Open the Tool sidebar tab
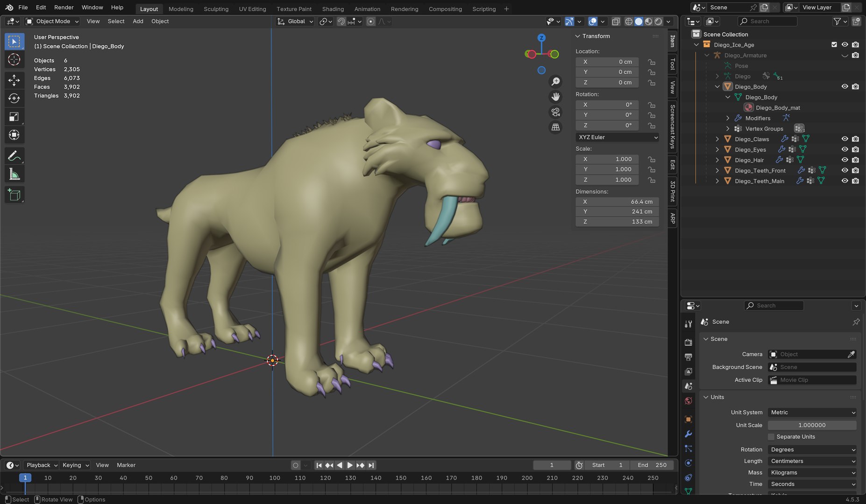 tap(673, 64)
